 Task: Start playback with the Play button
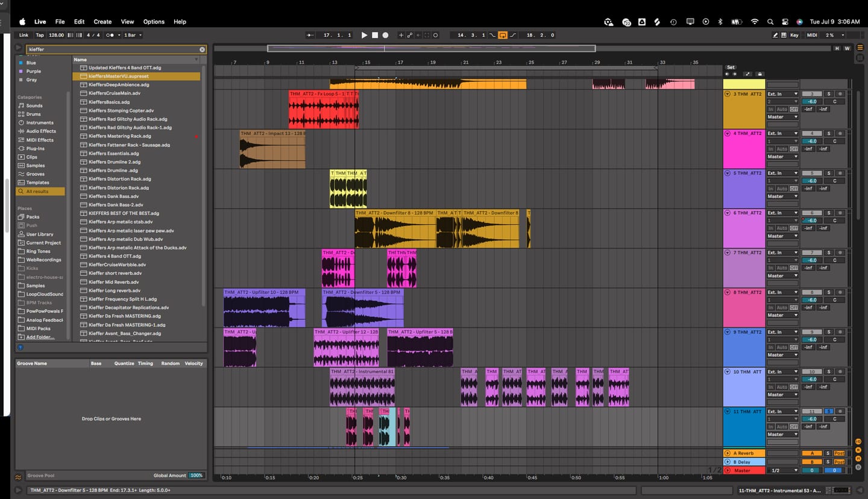pyautogui.click(x=364, y=36)
